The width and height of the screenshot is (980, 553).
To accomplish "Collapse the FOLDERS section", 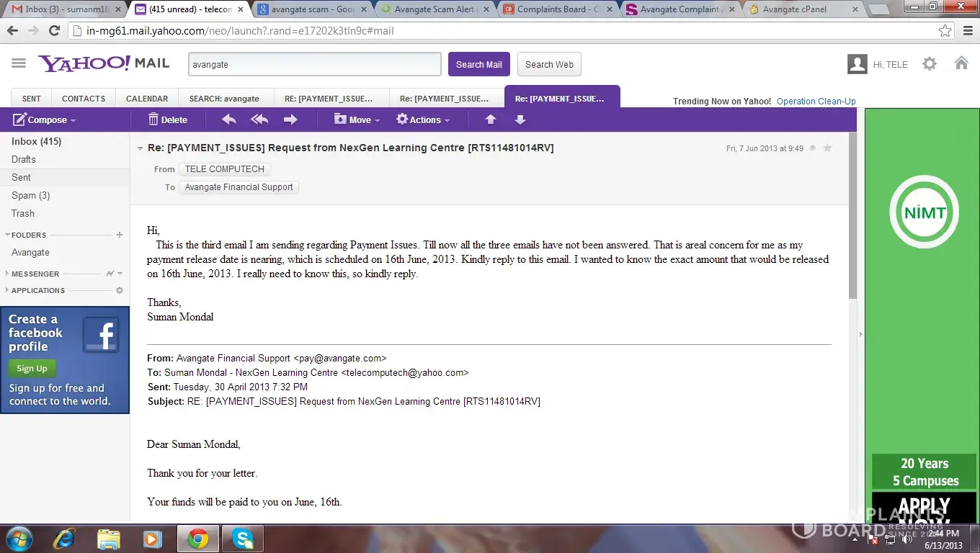I will 7,235.
